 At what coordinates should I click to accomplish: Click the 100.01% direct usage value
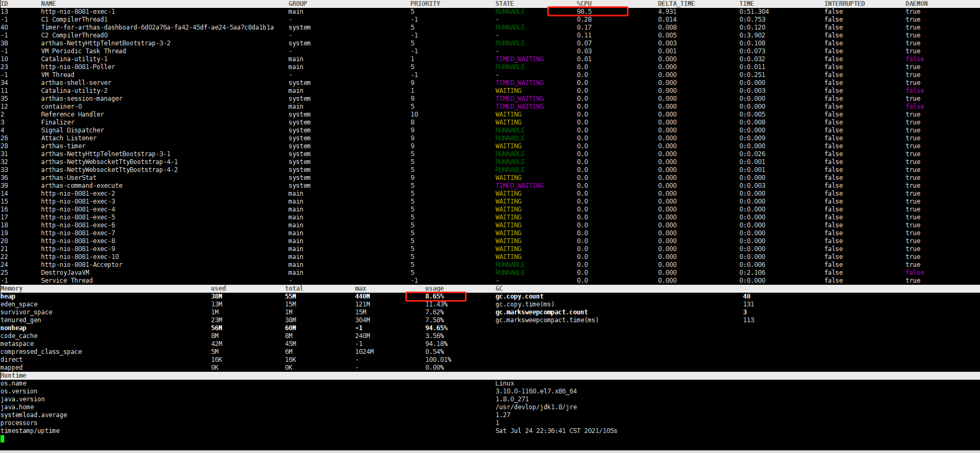click(439, 360)
